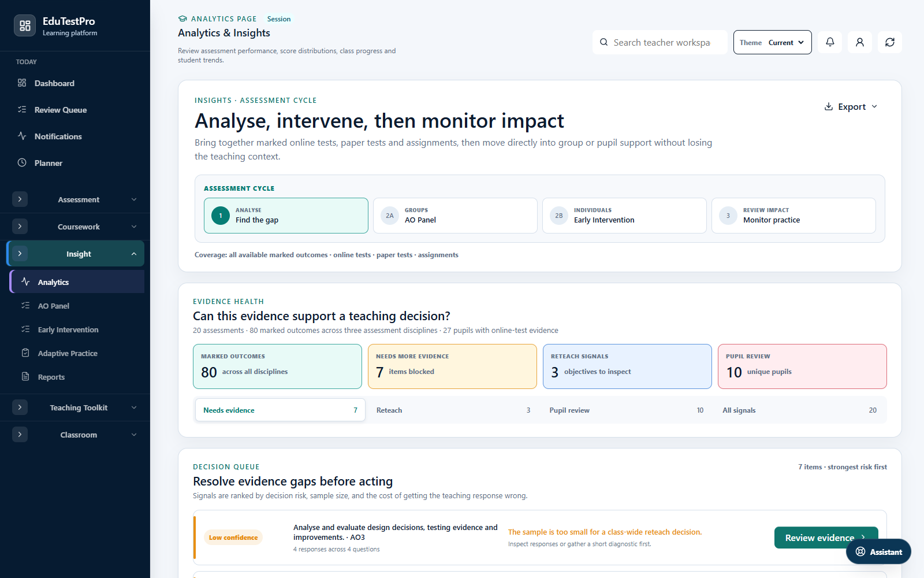Switch to the Reteach tab

453,410
